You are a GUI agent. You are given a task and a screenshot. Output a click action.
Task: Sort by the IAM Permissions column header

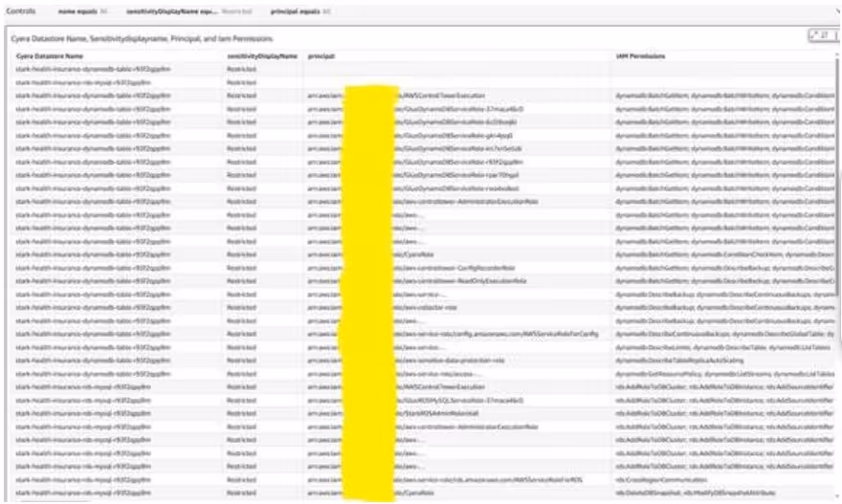pyautogui.click(x=640, y=55)
